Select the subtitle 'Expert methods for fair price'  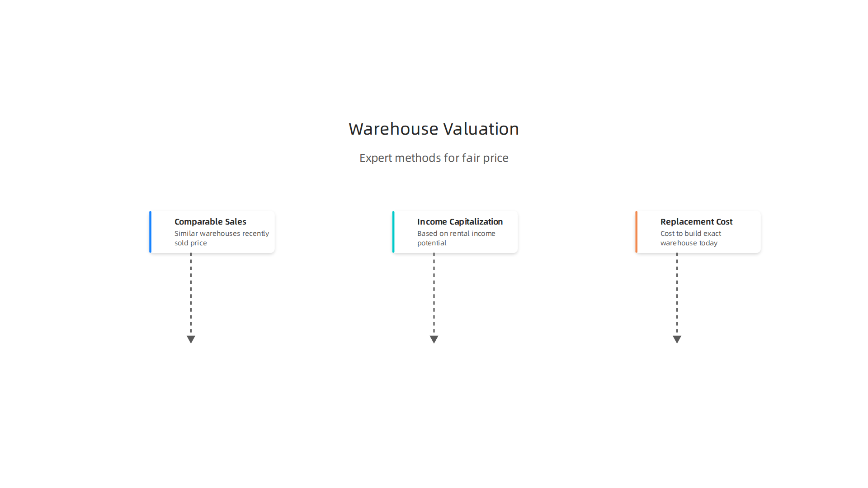(x=434, y=158)
